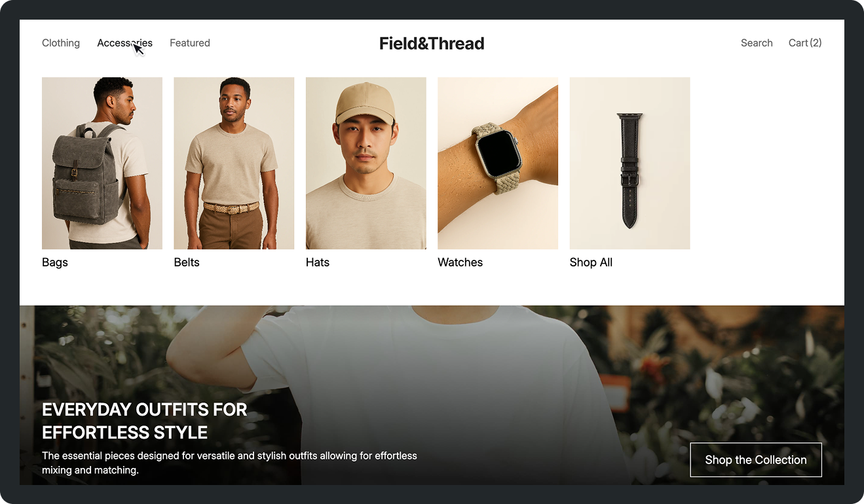Click the Field&Thread logo

[432, 44]
